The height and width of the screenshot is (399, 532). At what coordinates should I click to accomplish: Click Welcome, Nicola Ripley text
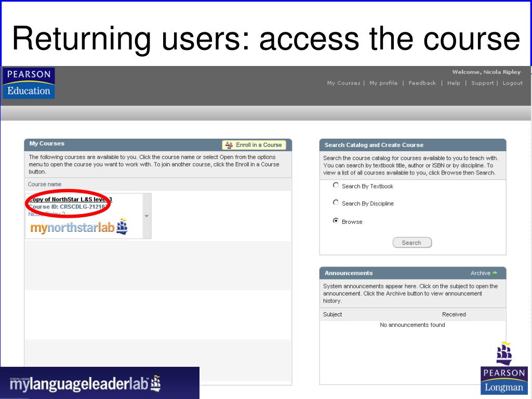pos(486,72)
